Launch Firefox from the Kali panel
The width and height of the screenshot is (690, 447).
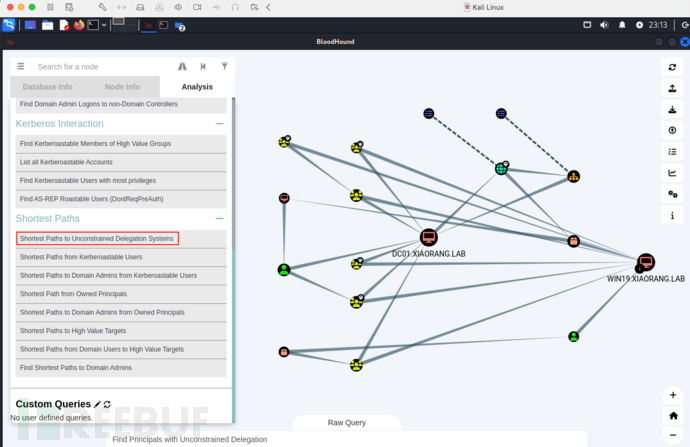pyautogui.click(x=79, y=25)
